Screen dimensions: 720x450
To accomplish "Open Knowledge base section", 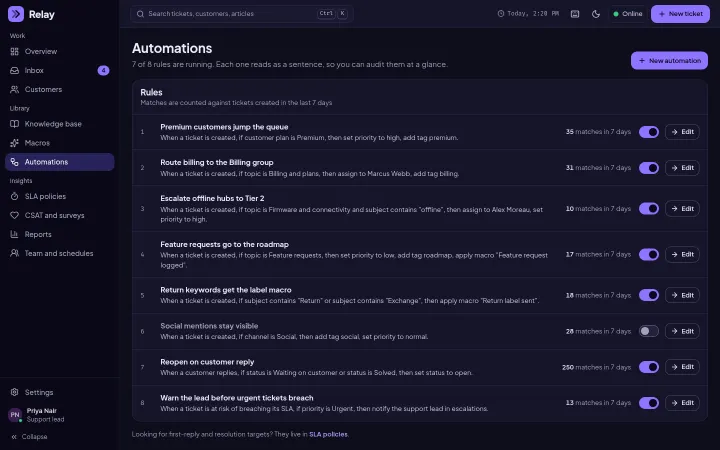I will [60, 124].
